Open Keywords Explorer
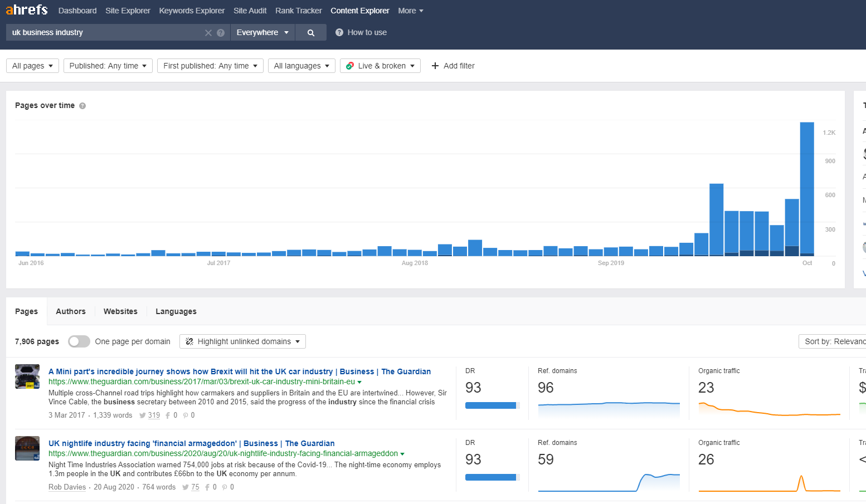Screen dimensions: 866x504 pyautogui.click(x=192, y=11)
